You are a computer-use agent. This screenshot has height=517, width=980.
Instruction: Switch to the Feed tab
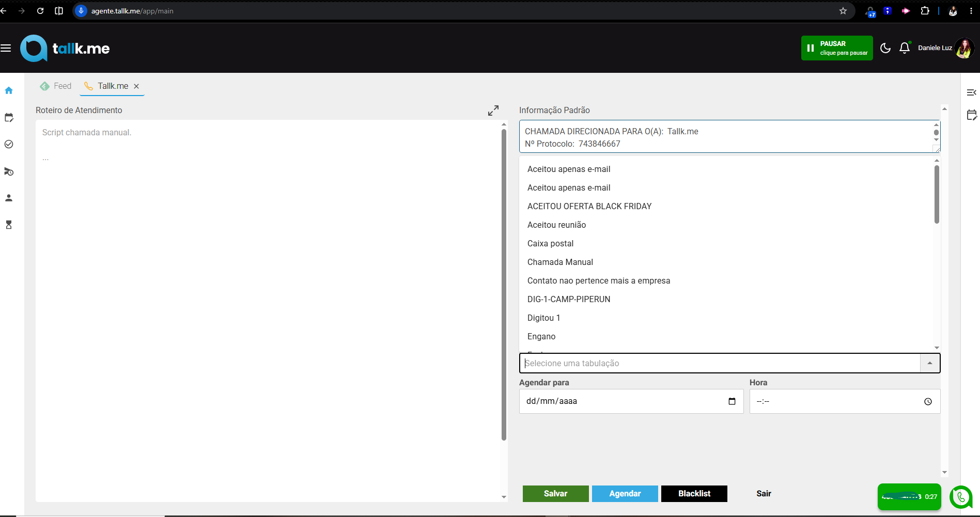point(56,86)
